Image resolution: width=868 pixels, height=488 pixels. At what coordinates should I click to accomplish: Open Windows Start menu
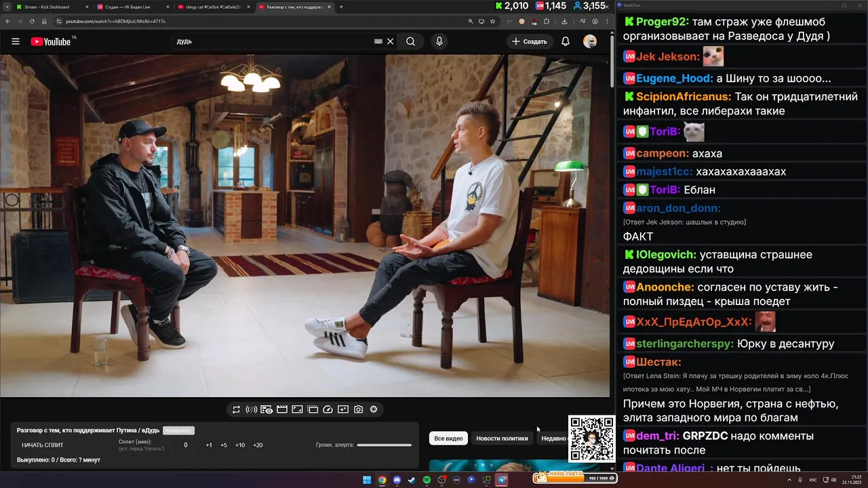[367, 480]
